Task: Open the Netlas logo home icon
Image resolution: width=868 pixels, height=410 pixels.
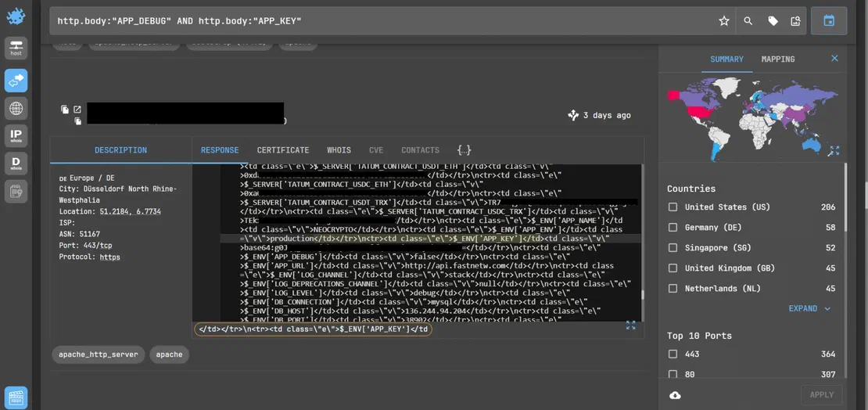Action: coord(16,16)
